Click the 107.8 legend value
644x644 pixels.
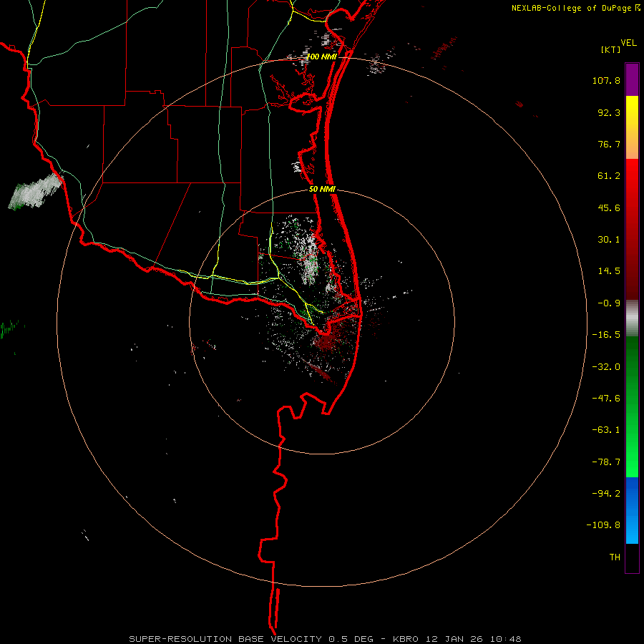click(606, 80)
